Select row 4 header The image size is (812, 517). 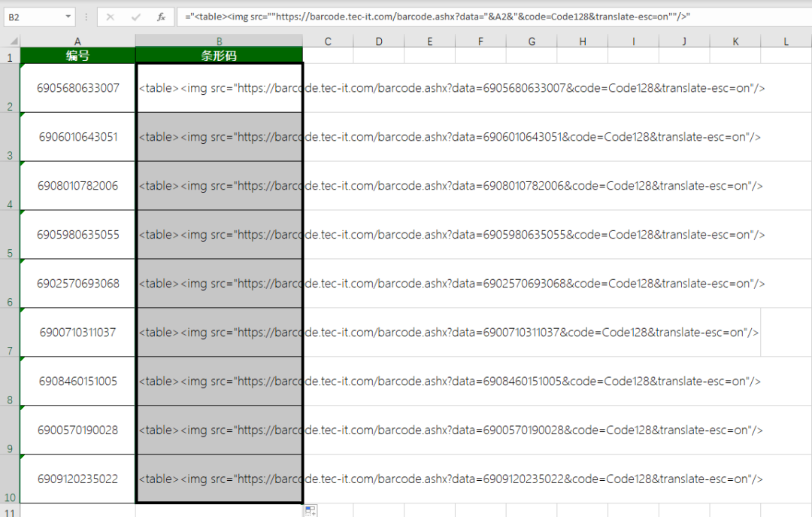tap(10, 186)
